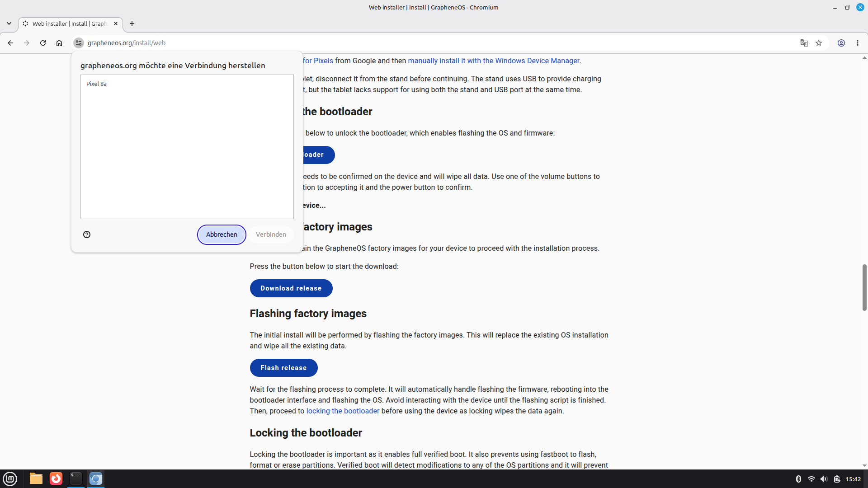Open the browser home page
Screen dimensions: 868x488
pos(59,43)
